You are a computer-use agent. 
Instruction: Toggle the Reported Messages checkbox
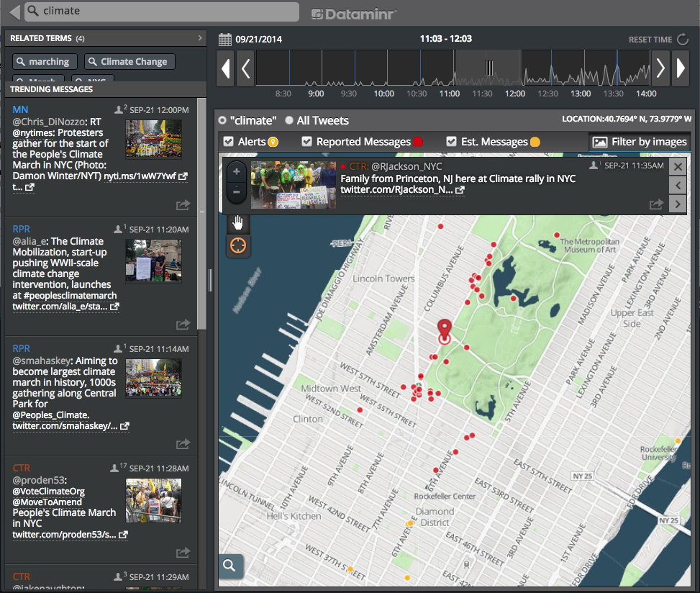coord(306,142)
